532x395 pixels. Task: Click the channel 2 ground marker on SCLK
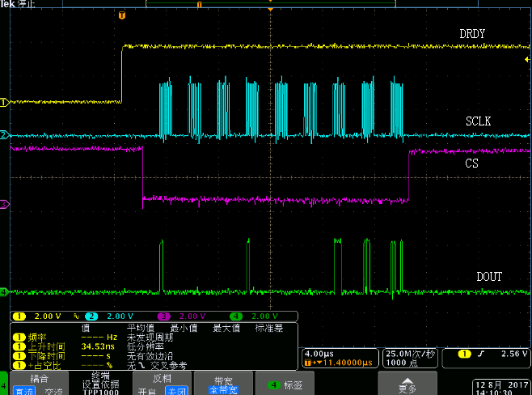click(4, 134)
